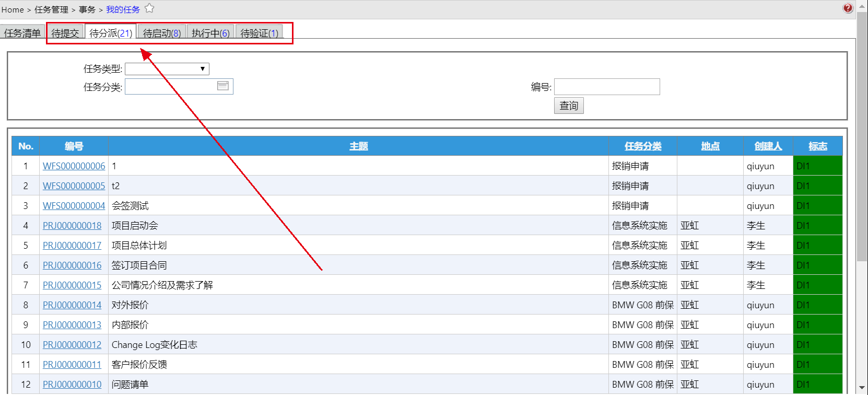Select the 问题清单 subject cell

358,385
